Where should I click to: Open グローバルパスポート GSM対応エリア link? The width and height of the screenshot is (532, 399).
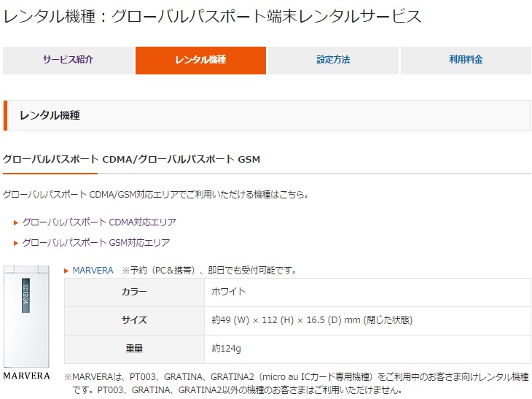(x=96, y=242)
